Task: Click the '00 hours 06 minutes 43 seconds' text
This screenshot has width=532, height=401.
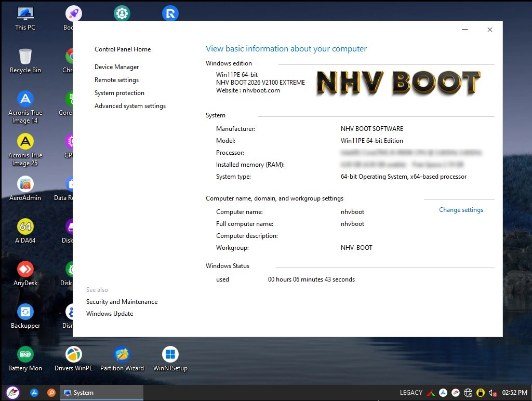Action: (x=311, y=279)
